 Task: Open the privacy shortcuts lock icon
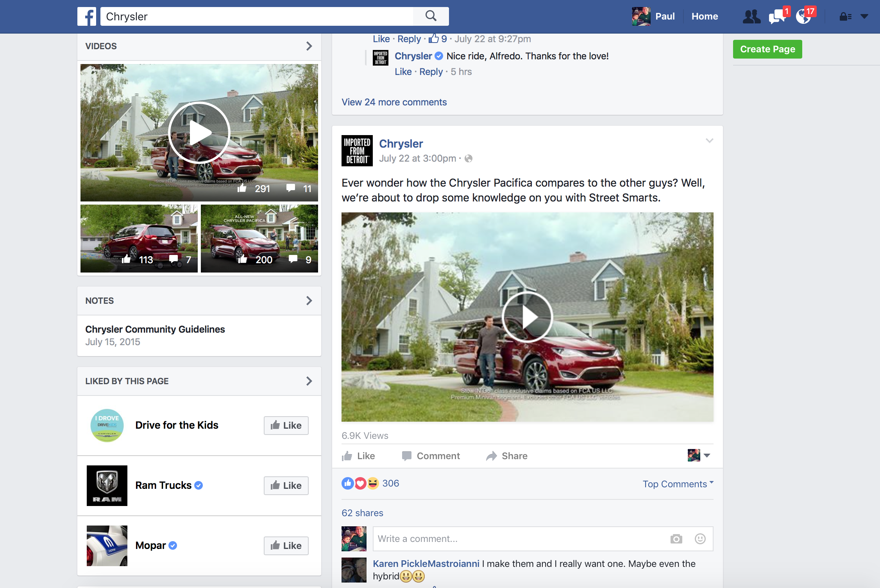(846, 16)
